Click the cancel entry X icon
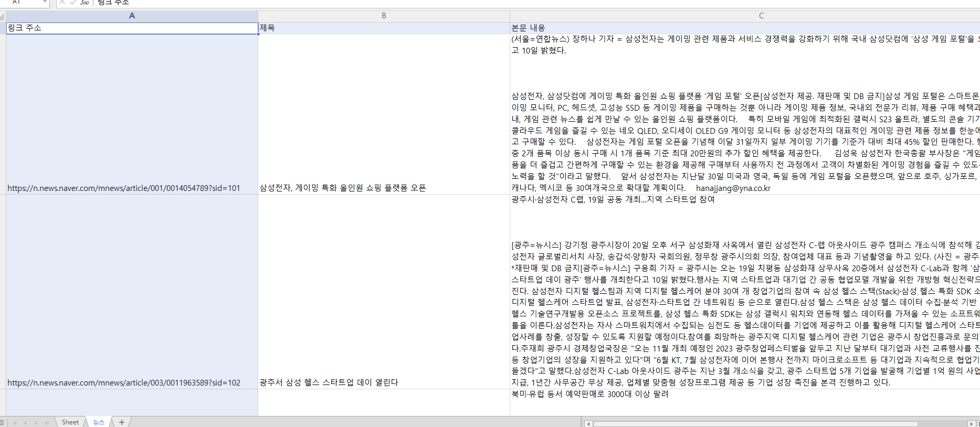Screen dimensions: 980x427 (x=62, y=2)
